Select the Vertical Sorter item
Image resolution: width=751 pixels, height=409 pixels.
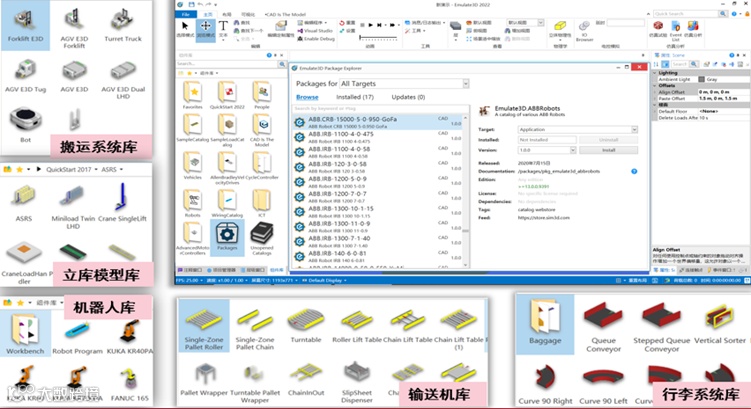coord(720,324)
